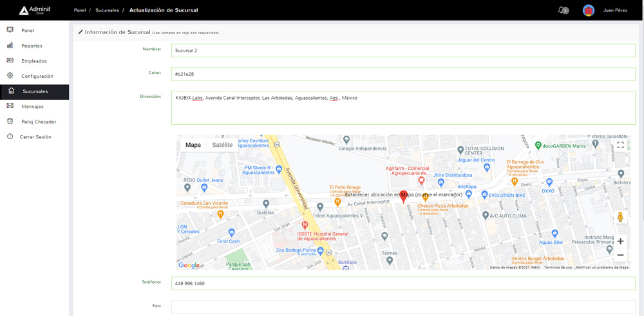
Task: Click the Teléfono input field
Action: pyautogui.click(x=403, y=283)
